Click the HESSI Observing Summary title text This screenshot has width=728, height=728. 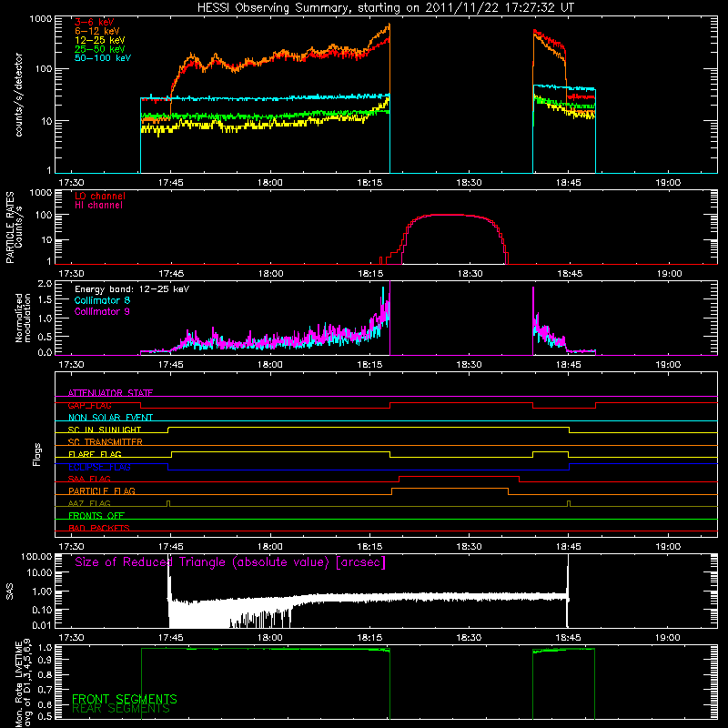[385, 8]
